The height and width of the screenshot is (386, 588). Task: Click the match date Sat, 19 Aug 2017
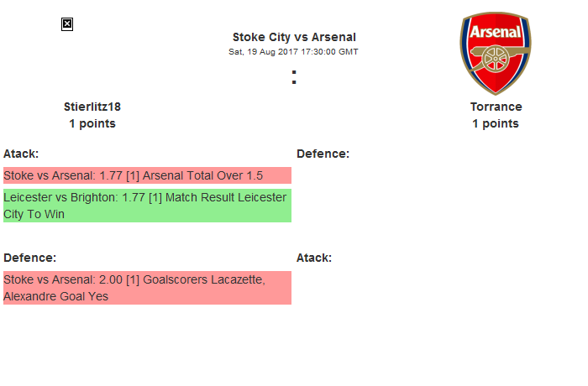(x=255, y=52)
